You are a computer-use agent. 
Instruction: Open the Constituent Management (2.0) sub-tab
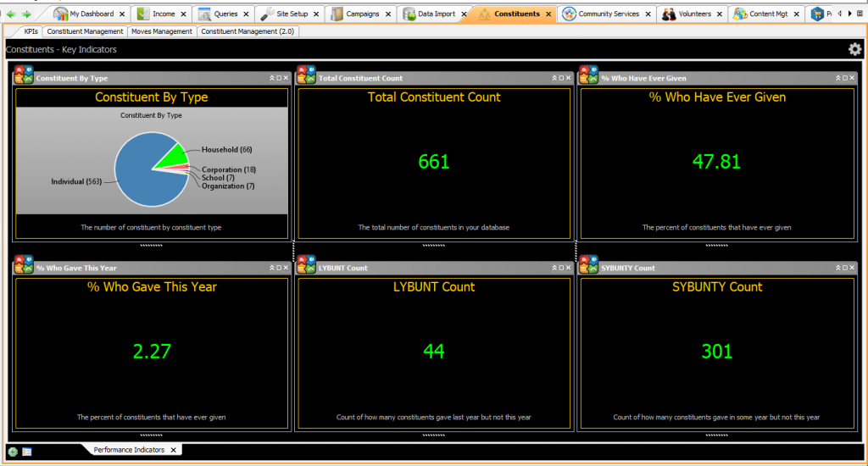click(x=248, y=31)
